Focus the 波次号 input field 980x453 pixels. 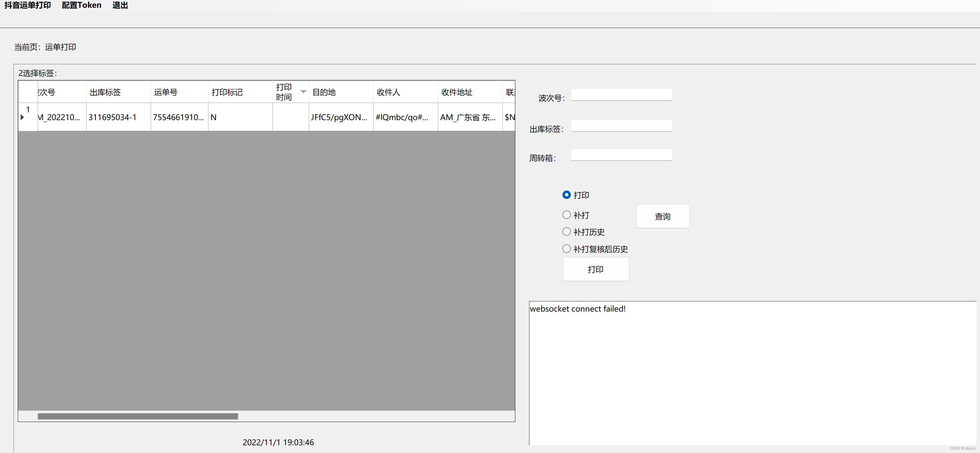point(621,95)
